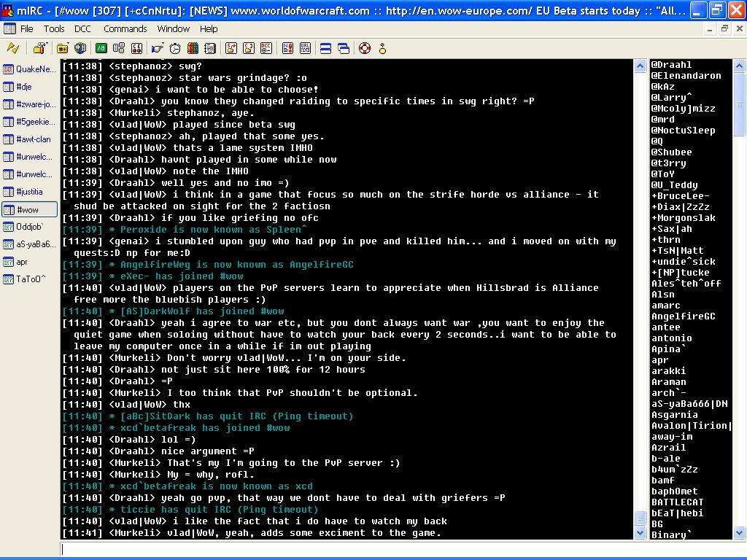Open the Timer clock icon
Image resolution: width=747 pixels, height=560 pixels.
click(x=175, y=48)
